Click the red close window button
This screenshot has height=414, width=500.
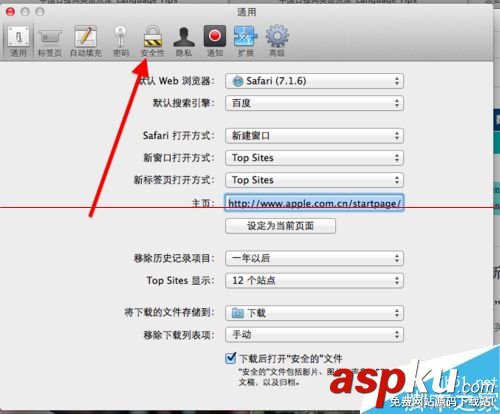[x=11, y=12]
